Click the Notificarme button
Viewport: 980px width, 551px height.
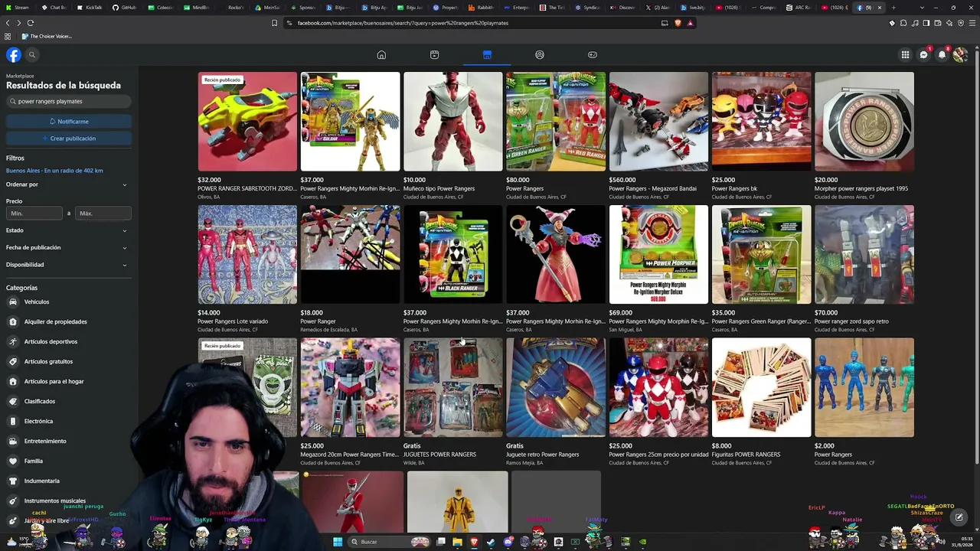pyautogui.click(x=69, y=122)
